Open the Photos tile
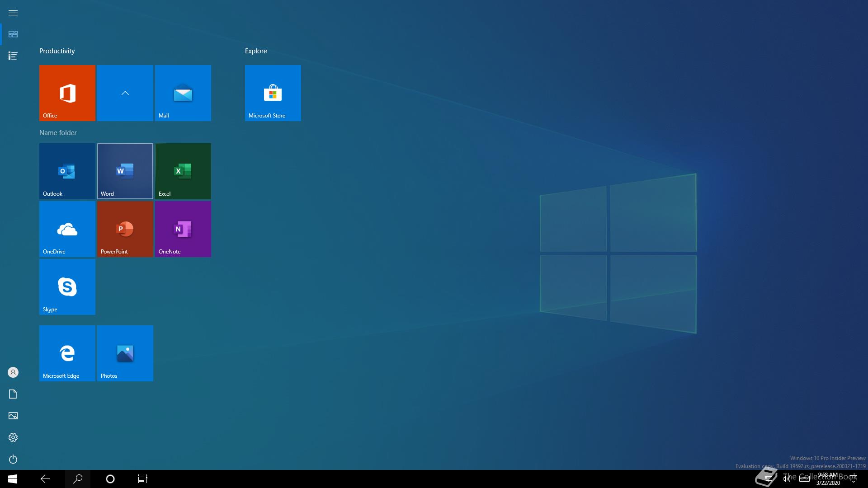 (x=125, y=353)
